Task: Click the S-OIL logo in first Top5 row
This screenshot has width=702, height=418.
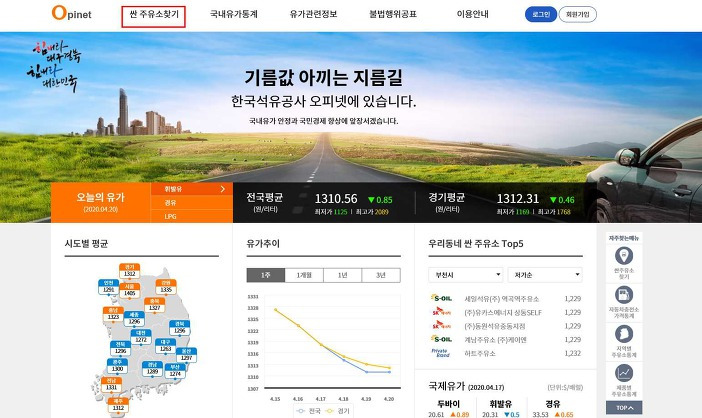Action: [x=442, y=298]
